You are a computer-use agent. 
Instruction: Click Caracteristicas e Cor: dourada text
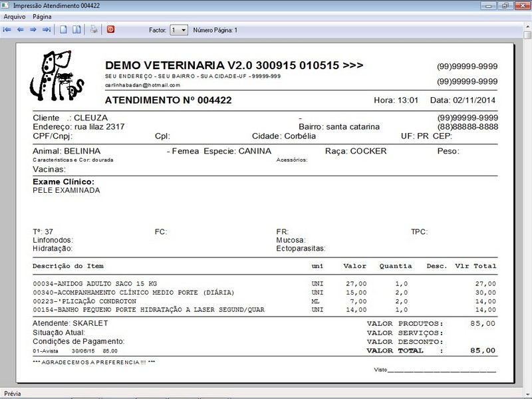point(73,160)
